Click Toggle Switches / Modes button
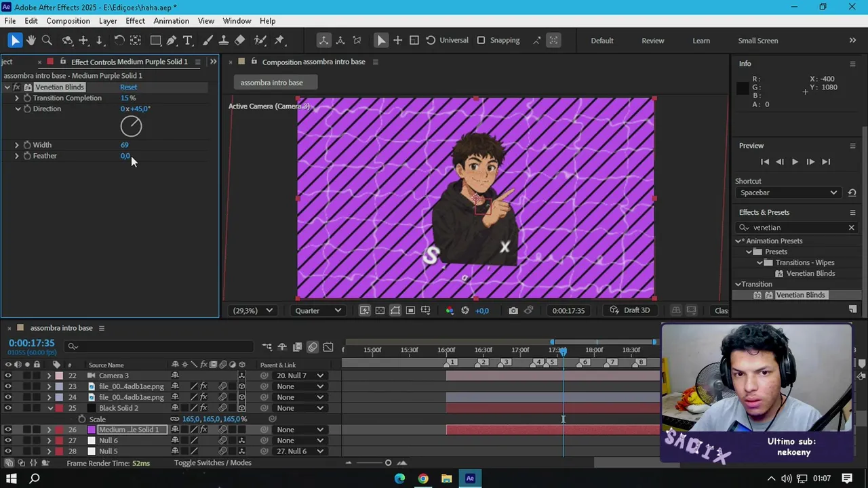868x488 pixels. tap(212, 463)
